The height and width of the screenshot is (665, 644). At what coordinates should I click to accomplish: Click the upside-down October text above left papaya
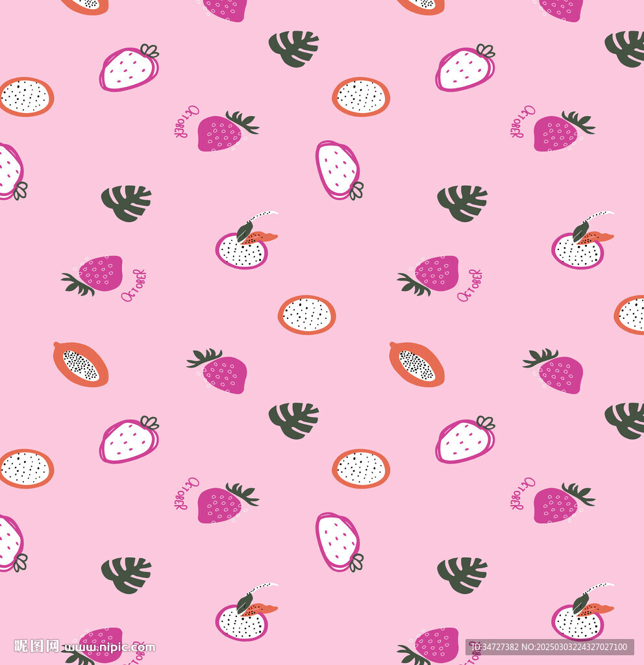tap(134, 285)
